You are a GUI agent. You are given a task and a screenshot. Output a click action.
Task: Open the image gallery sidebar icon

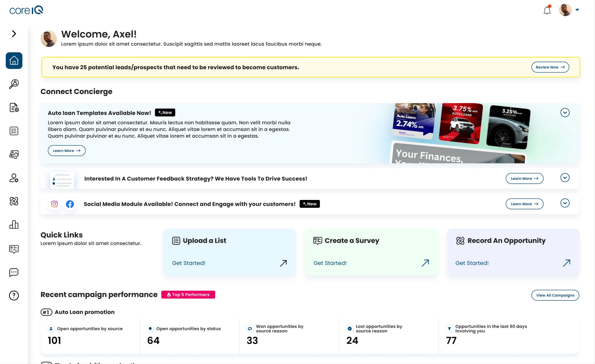coord(14,154)
